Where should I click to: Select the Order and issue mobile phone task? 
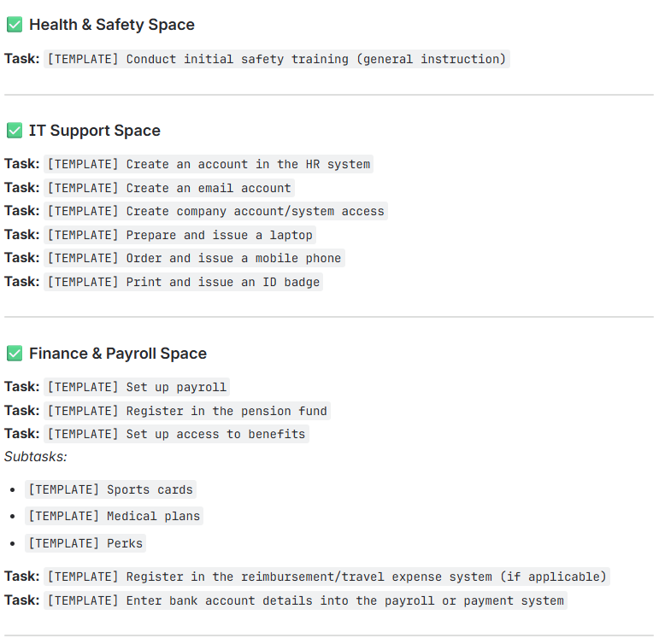tap(194, 258)
